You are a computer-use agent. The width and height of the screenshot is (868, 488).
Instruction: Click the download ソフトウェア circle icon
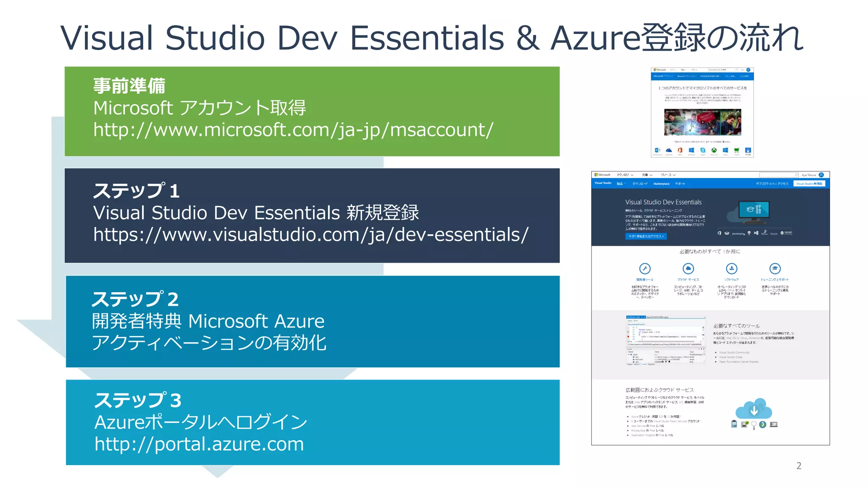pyautogui.click(x=732, y=269)
